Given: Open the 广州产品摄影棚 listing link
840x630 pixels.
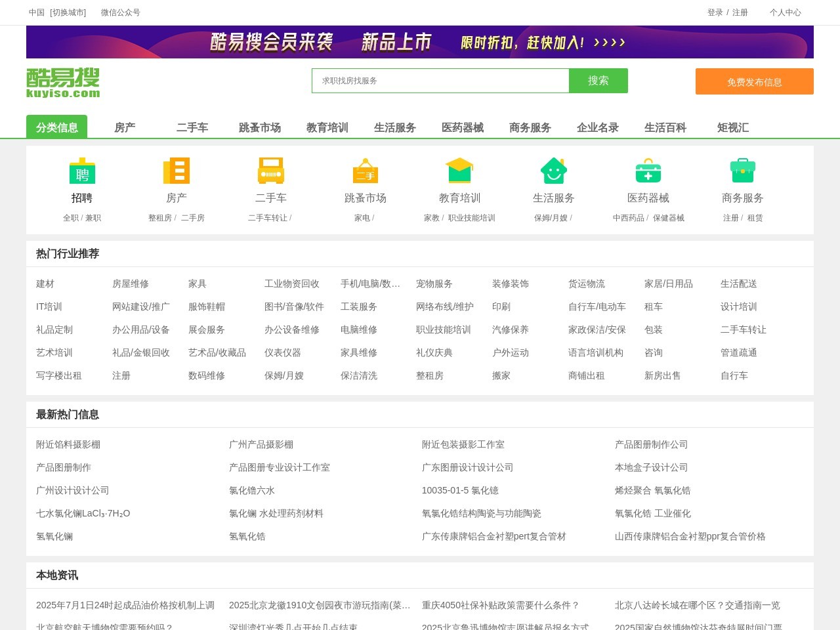Looking at the screenshot, I should point(261,444).
